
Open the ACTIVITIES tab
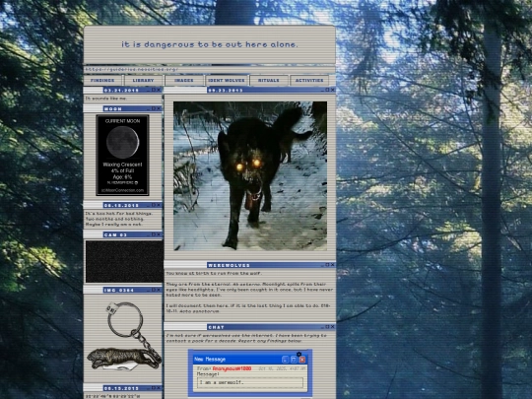(309, 81)
